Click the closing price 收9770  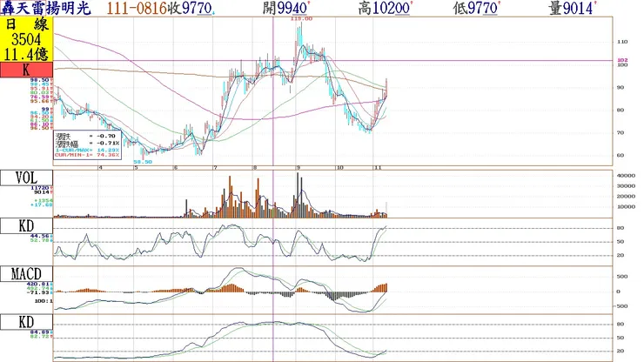190,8
